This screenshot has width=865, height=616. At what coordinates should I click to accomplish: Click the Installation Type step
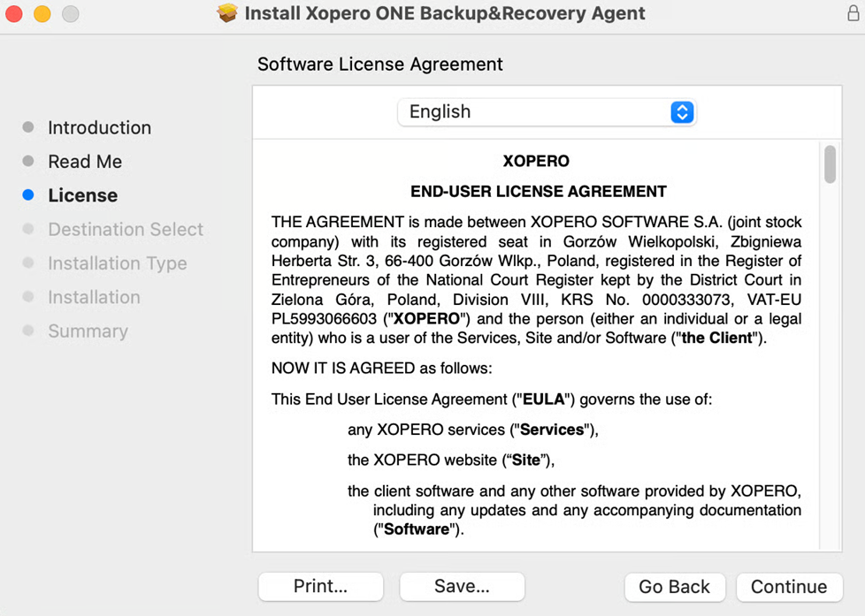[x=117, y=263]
